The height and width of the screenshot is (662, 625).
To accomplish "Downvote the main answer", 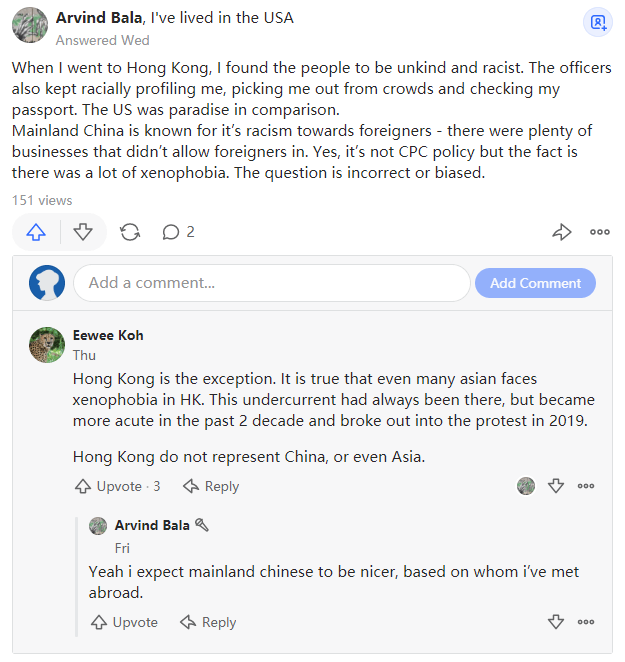I will [83, 232].
